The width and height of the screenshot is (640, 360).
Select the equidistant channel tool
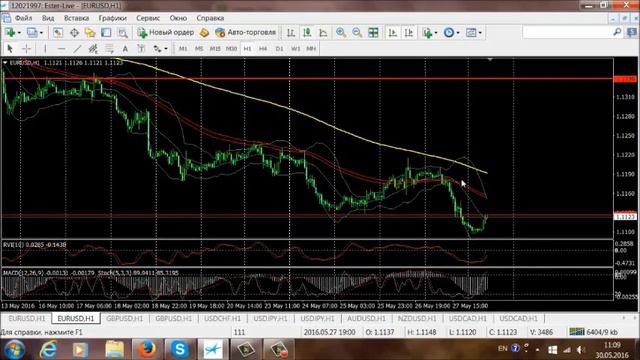pyautogui.click(x=93, y=49)
